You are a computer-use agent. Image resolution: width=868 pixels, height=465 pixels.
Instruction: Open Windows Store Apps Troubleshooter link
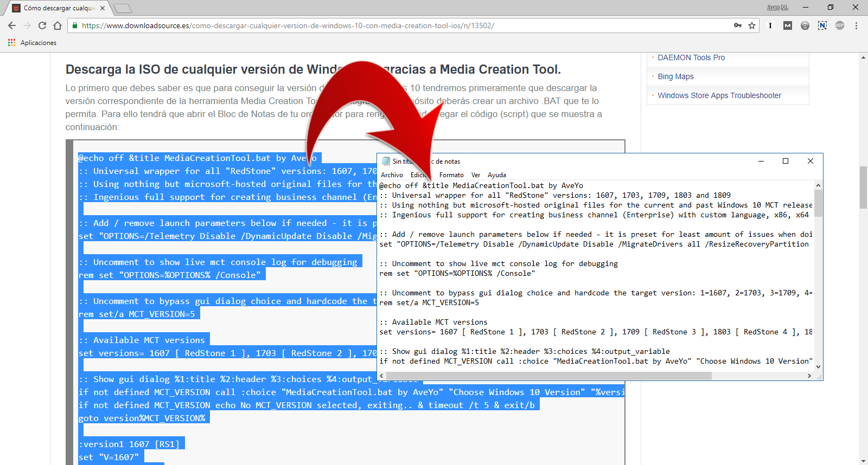(x=719, y=95)
